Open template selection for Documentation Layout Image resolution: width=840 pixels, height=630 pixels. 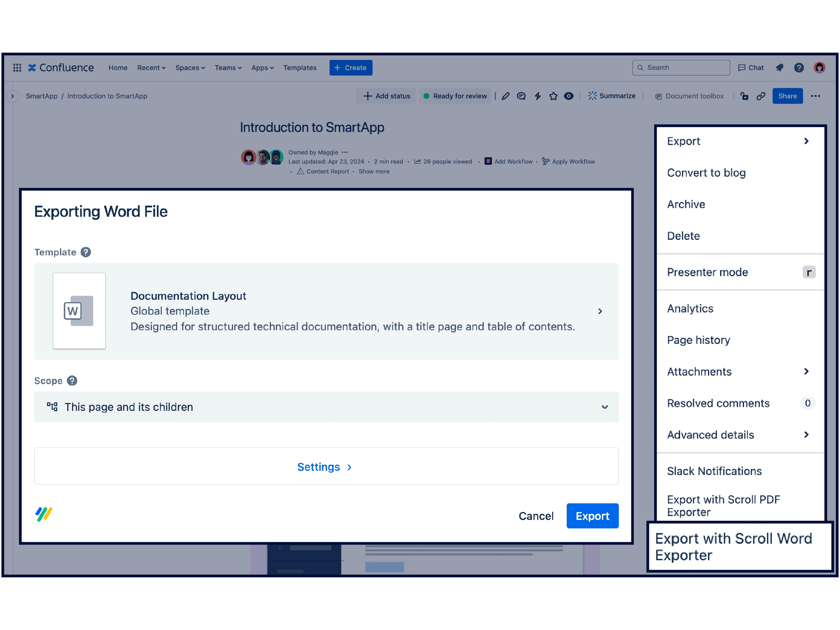(x=326, y=311)
